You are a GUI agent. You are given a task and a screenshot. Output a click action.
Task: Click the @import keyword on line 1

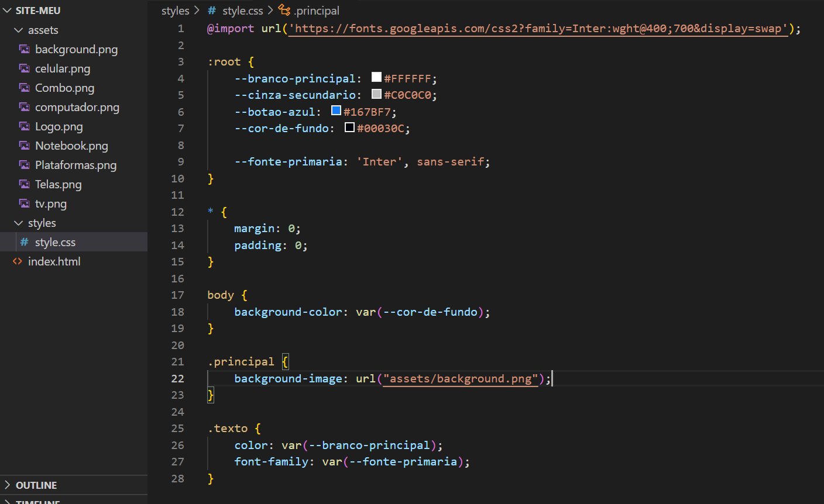coord(231,28)
